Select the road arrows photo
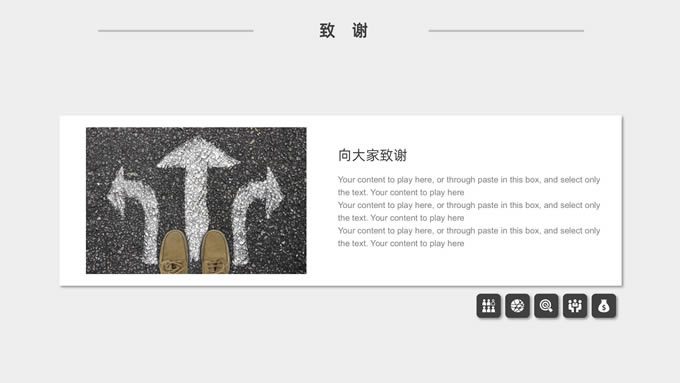Image resolution: width=680 pixels, height=383 pixels. tap(196, 200)
